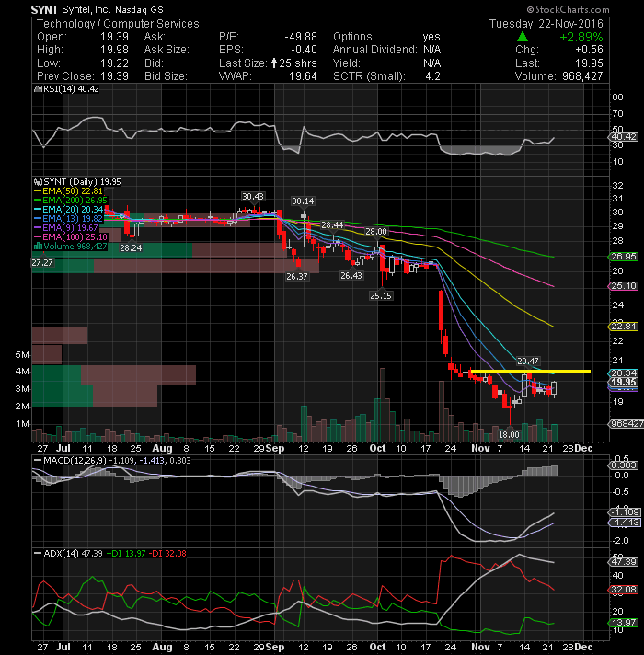Click the date Tuesday 22-Nov-2016
The image size is (644, 655).
click(x=546, y=23)
